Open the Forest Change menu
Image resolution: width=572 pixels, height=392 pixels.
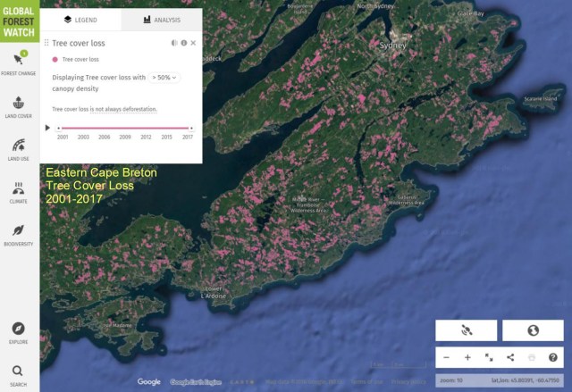pos(18,64)
